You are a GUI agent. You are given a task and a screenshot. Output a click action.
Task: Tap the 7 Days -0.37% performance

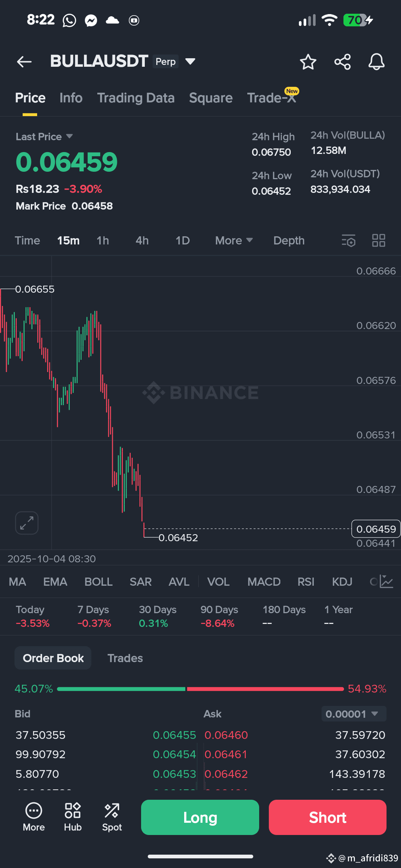(94, 617)
